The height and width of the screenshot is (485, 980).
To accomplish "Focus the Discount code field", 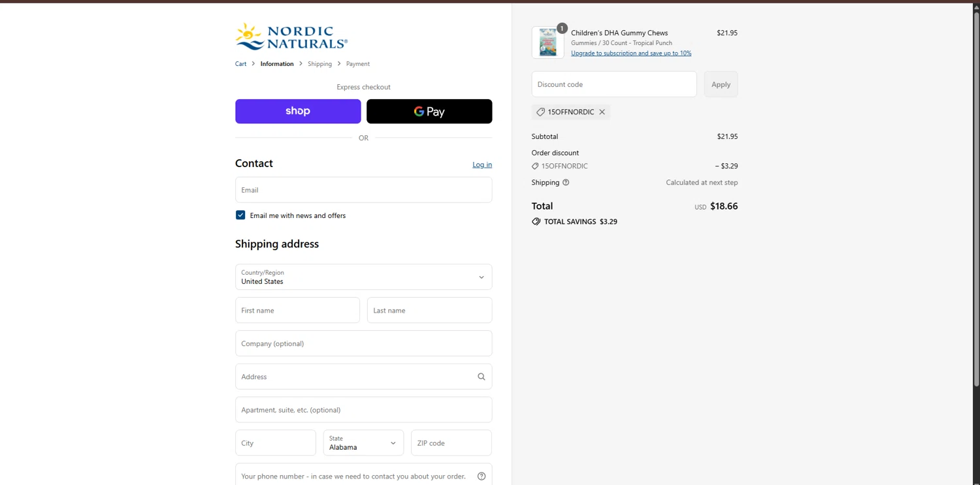I will click(614, 84).
